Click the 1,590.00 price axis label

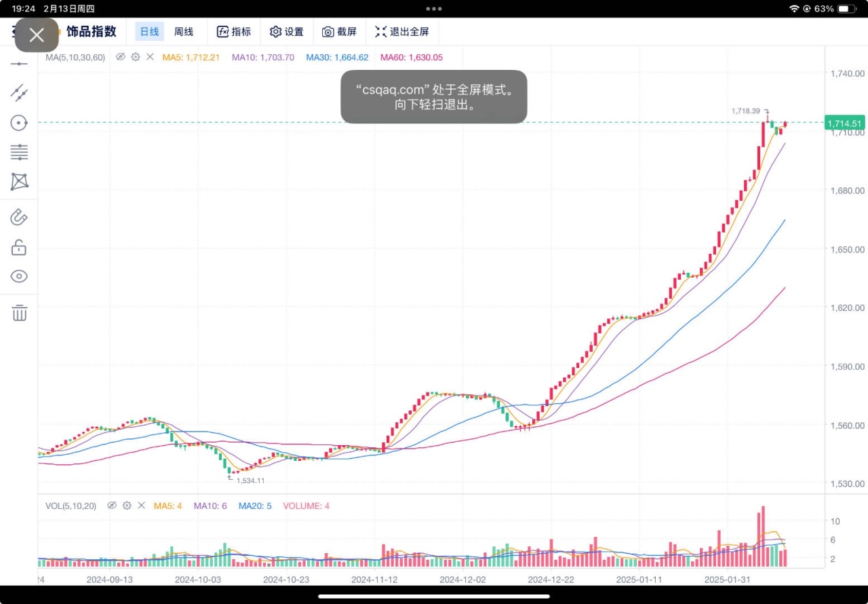(848, 366)
